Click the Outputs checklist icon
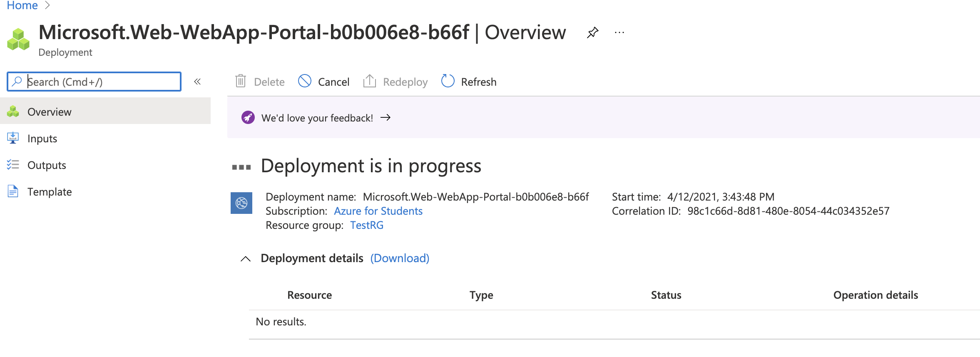Image resolution: width=980 pixels, height=357 pixels. [x=13, y=165]
